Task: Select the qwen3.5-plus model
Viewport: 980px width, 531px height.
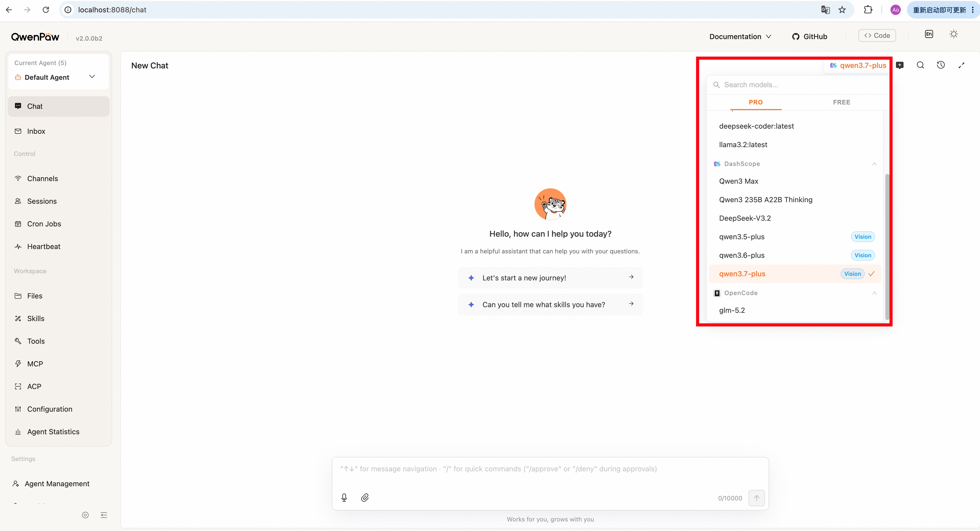Action: coord(795,237)
